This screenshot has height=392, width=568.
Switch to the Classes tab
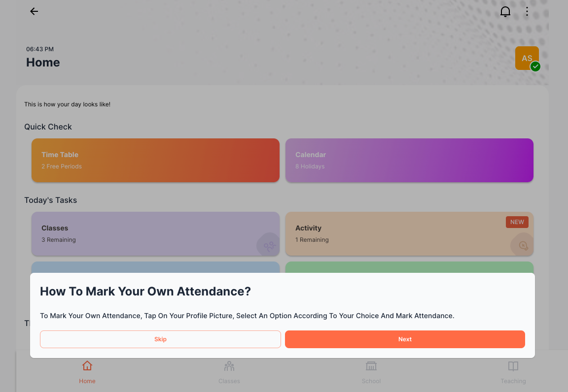pos(229,372)
